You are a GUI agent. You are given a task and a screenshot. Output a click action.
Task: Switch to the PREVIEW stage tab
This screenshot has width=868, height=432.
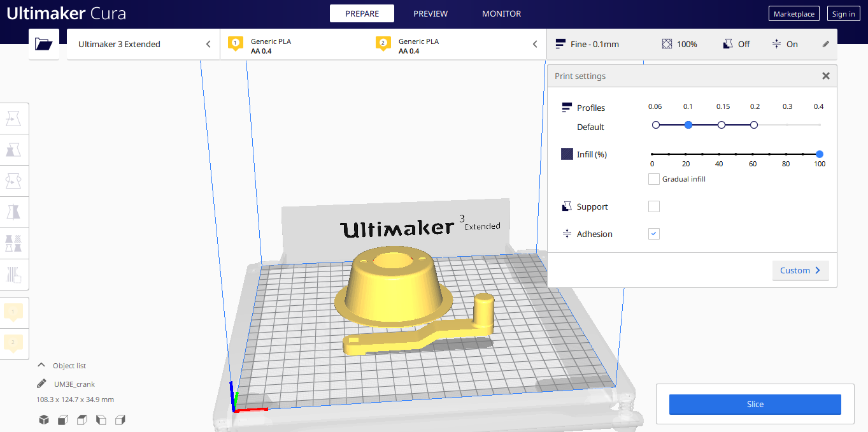tap(430, 13)
